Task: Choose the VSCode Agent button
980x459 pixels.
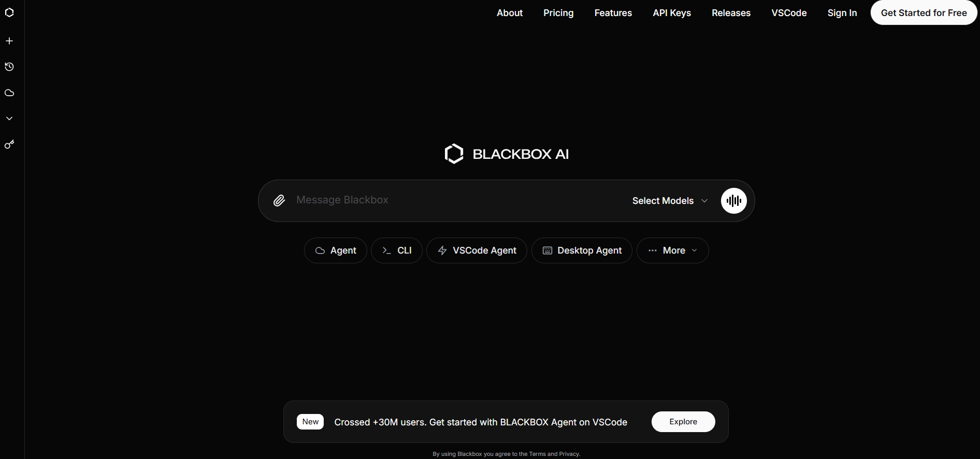Action: 477,250
